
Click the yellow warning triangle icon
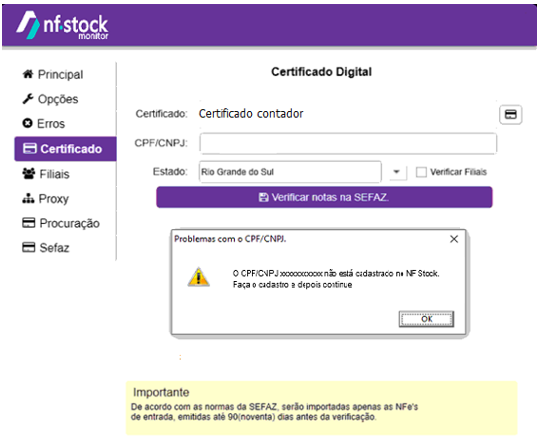coord(198,278)
